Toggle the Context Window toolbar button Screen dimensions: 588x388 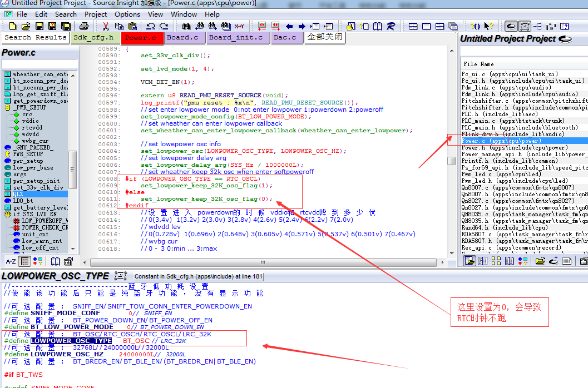tap(525, 26)
